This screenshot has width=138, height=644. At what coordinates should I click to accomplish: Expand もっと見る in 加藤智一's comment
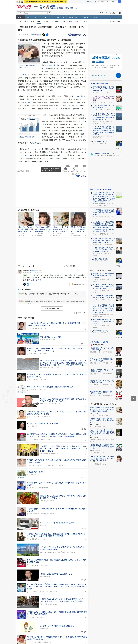37,280
